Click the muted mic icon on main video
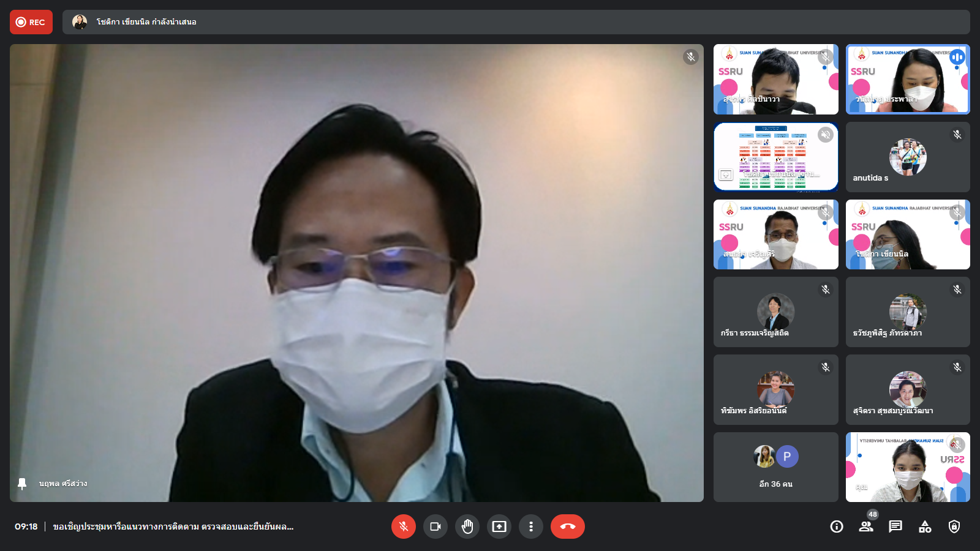 click(x=691, y=57)
